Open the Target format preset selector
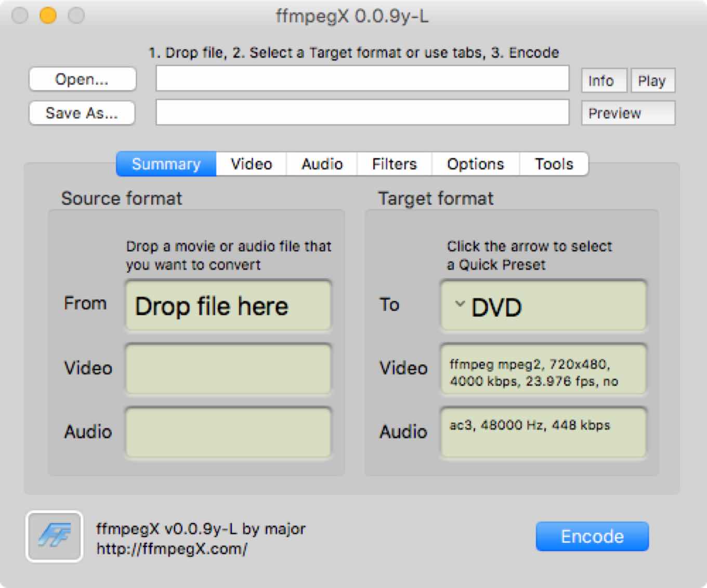Screen dimensions: 707x588 (543, 306)
